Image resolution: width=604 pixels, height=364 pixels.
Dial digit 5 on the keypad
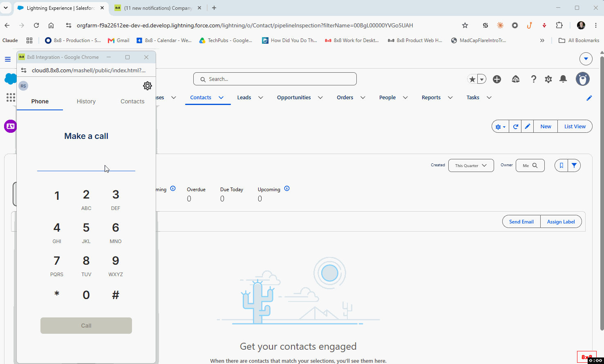point(86,232)
